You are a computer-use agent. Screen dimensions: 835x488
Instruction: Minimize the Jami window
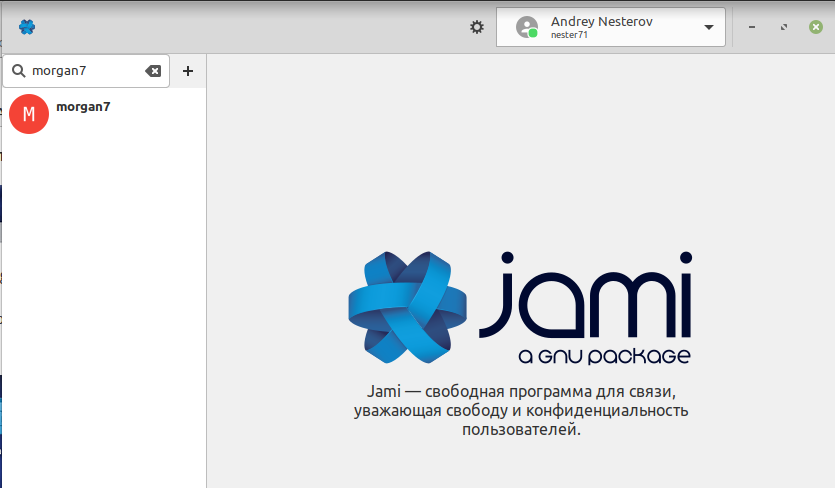pos(752,27)
